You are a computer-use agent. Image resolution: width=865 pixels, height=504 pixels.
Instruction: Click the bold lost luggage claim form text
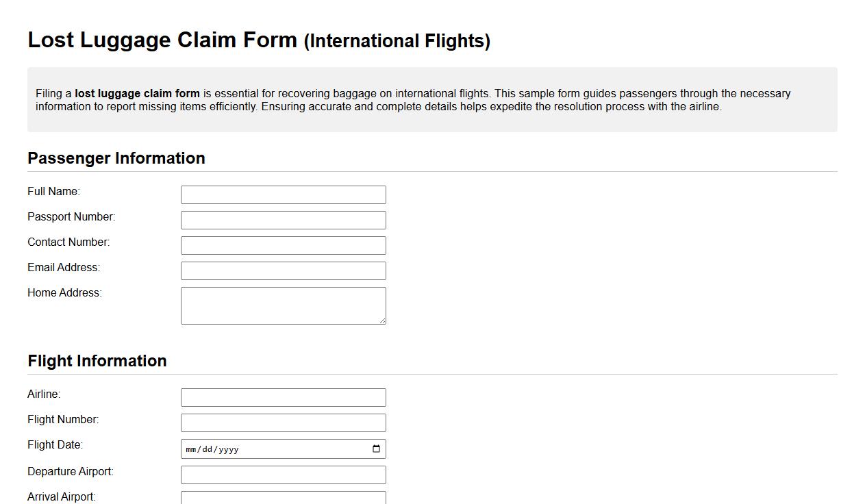[x=137, y=93]
